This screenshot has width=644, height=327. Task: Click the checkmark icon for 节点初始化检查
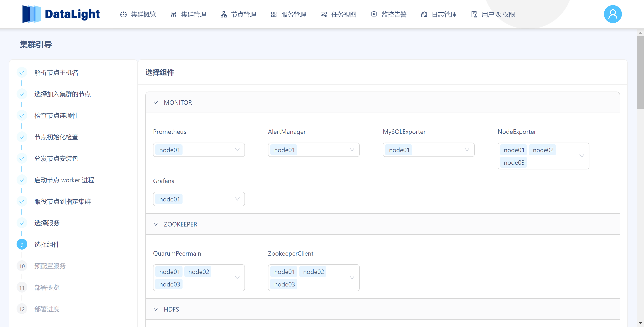coord(22,137)
